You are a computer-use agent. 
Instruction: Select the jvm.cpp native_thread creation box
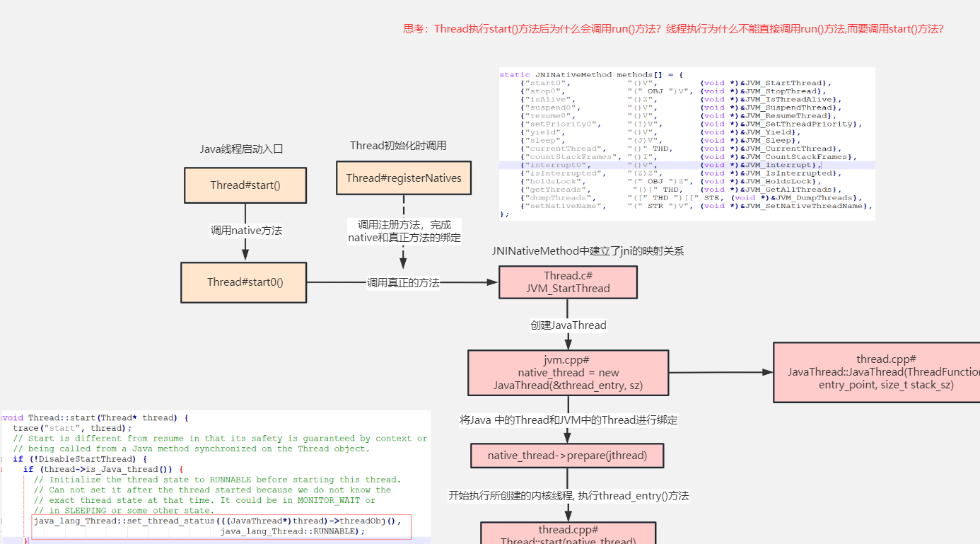(568, 372)
